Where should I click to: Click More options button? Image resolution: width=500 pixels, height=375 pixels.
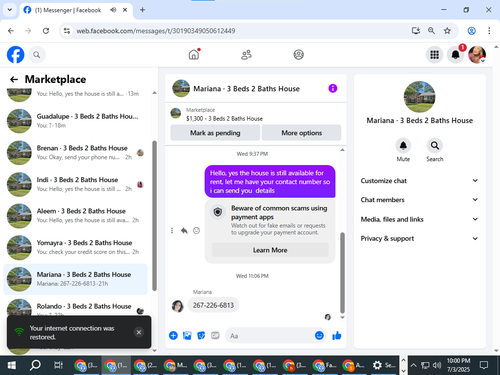(x=301, y=133)
